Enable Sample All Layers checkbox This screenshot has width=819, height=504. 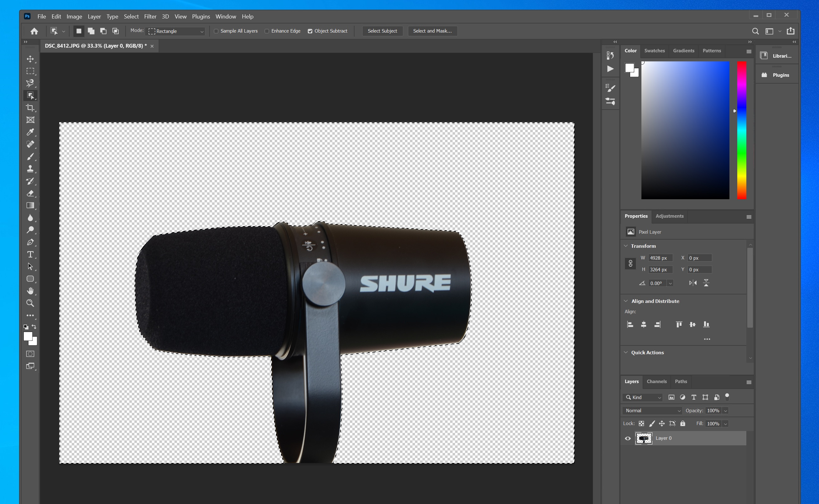pyautogui.click(x=216, y=31)
